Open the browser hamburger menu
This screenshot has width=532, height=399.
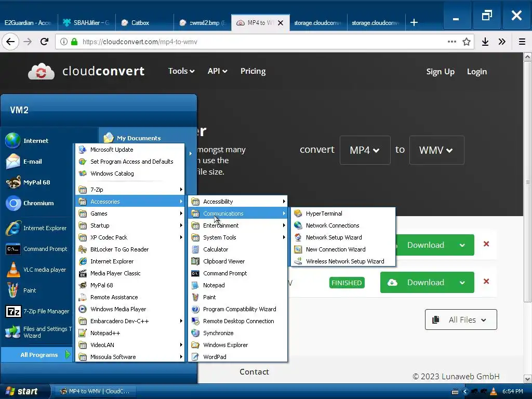(x=522, y=42)
